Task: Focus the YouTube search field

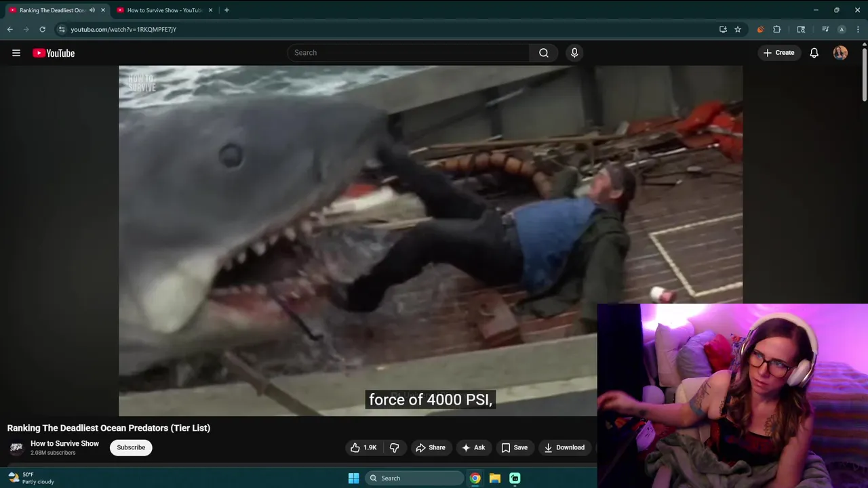Action: click(408, 53)
